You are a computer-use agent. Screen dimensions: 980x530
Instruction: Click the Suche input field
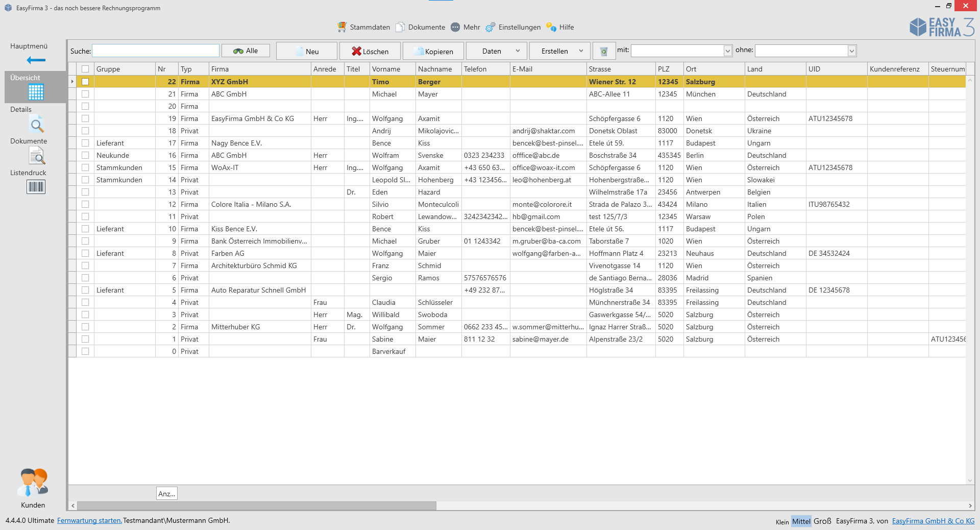pos(156,51)
